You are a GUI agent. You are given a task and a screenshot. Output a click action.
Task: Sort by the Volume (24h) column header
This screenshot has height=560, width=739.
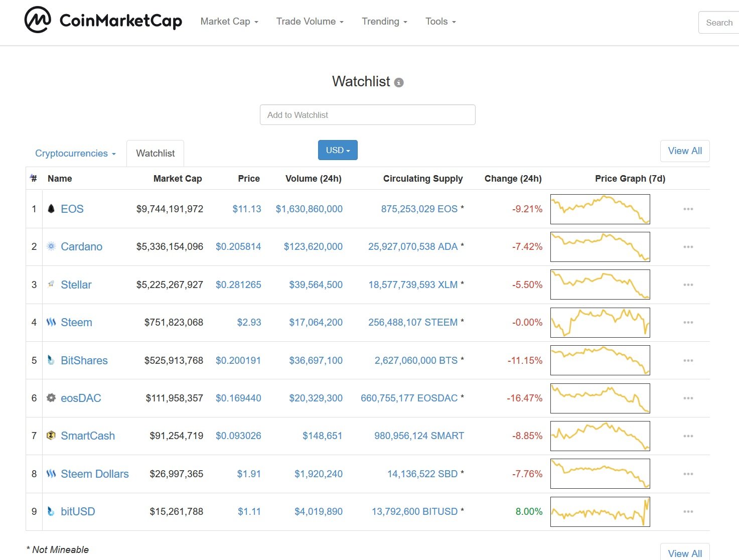314,179
